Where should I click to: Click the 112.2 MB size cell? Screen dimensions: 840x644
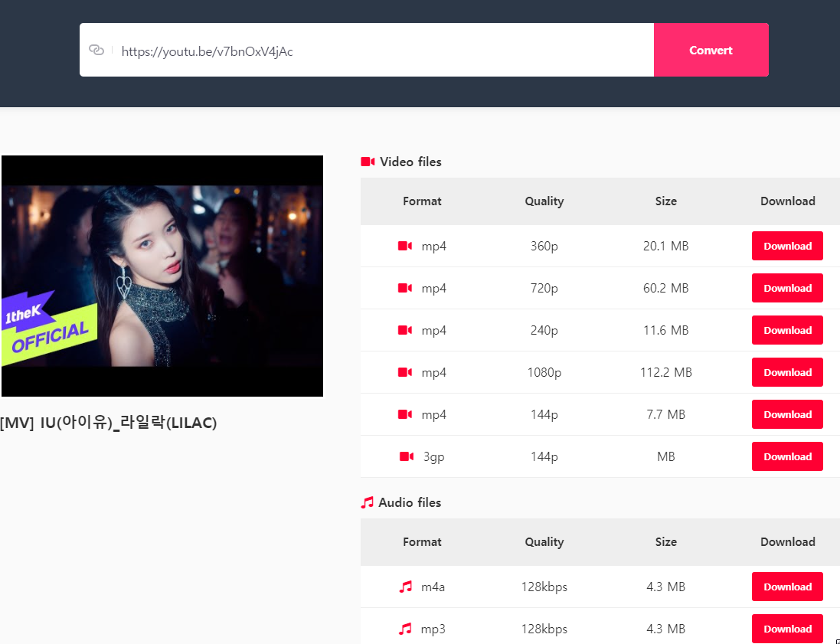tap(666, 372)
